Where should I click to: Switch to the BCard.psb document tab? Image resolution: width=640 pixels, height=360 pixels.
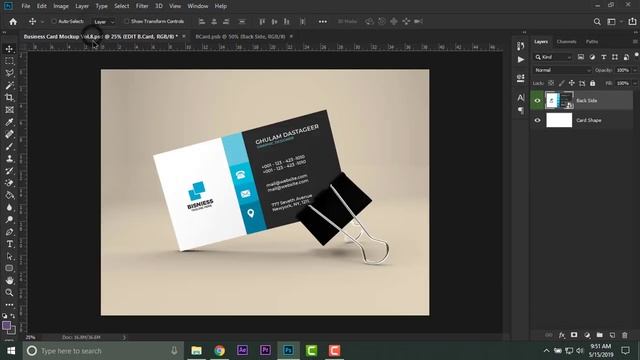click(240, 36)
